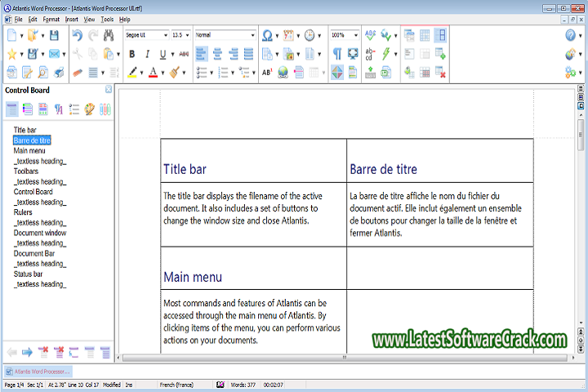Click the Fullscreen view monitor icon

[353, 54]
